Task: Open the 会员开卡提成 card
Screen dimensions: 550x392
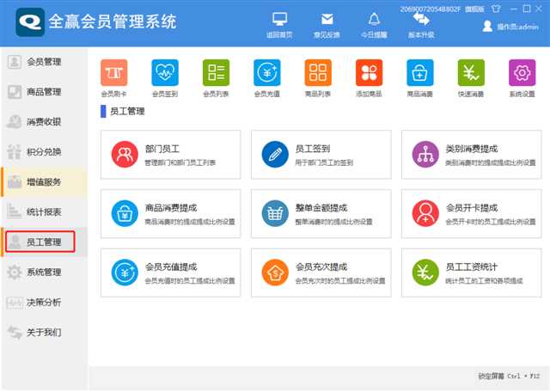Action: pyautogui.click(x=472, y=214)
